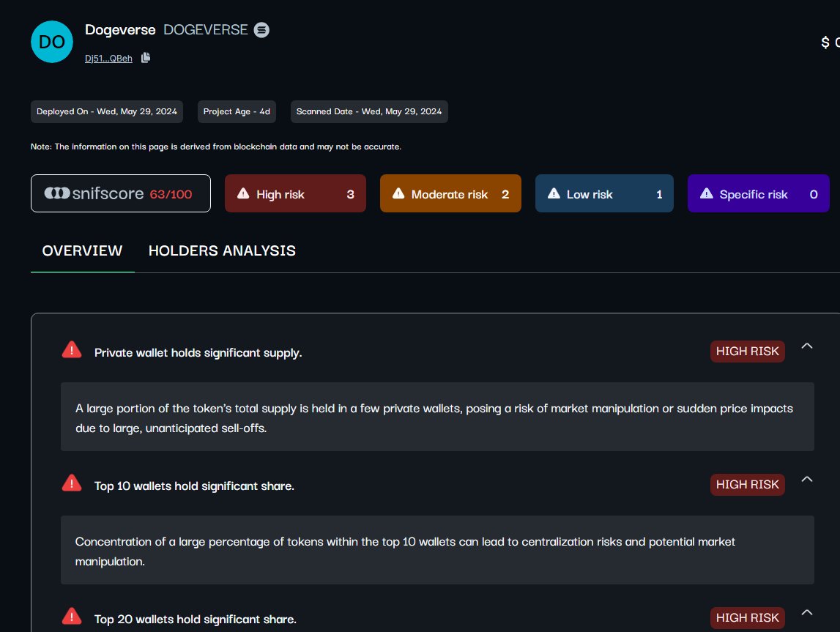
Task: Filter by High risk 3 badge
Action: (x=295, y=193)
